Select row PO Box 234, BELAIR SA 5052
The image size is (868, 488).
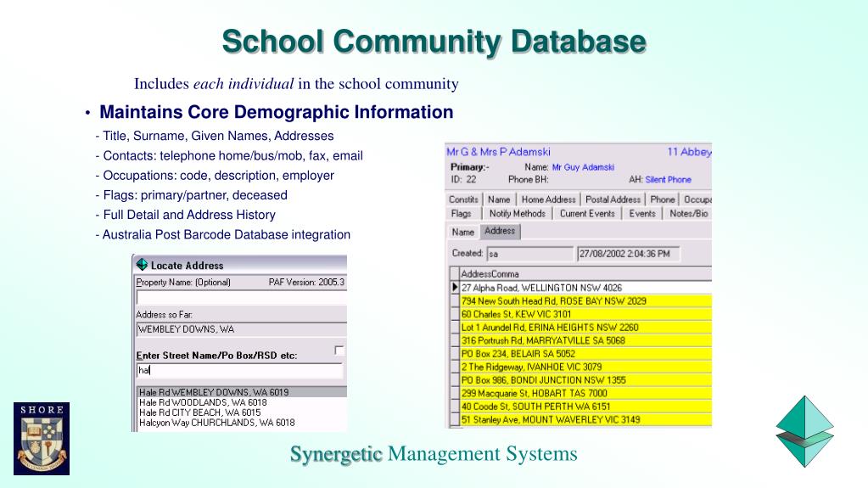[x=585, y=353]
